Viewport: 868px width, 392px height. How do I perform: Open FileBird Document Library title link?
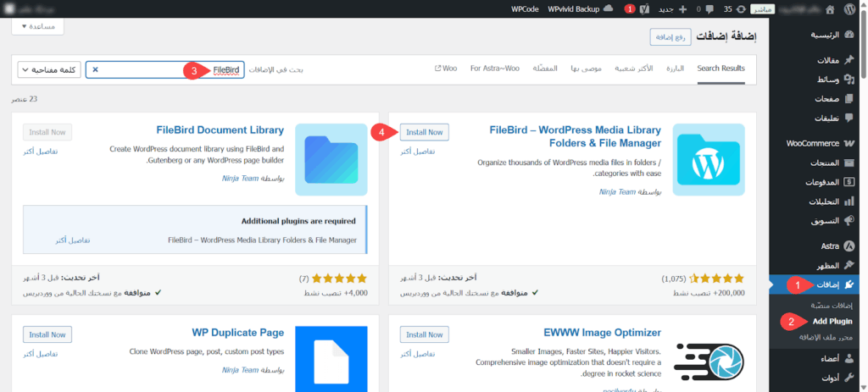220,130
